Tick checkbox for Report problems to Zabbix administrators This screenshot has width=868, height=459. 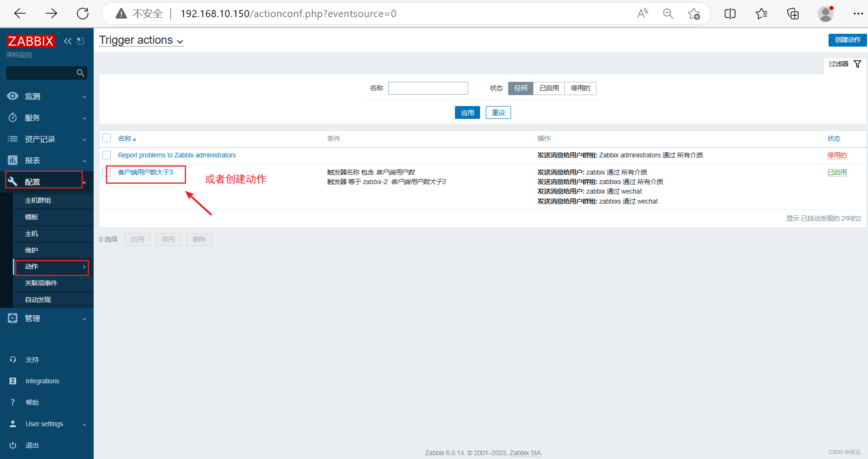pyautogui.click(x=106, y=155)
